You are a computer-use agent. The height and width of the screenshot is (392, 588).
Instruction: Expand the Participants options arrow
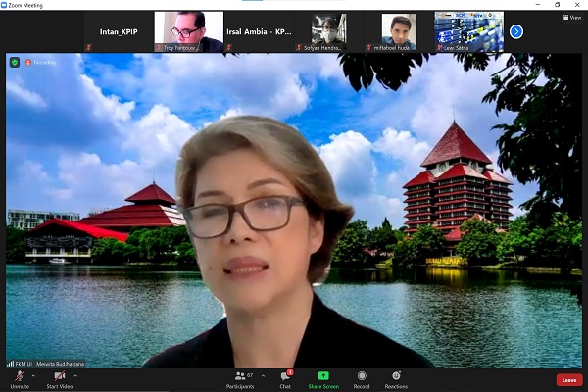pyautogui.click(x=263, y=374)
